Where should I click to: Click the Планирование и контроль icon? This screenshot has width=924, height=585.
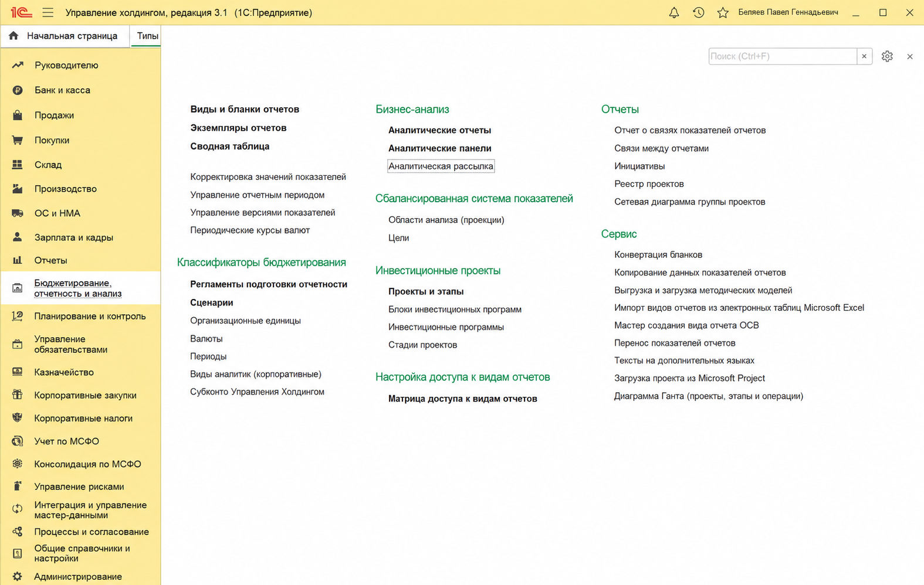click(18, 316)
